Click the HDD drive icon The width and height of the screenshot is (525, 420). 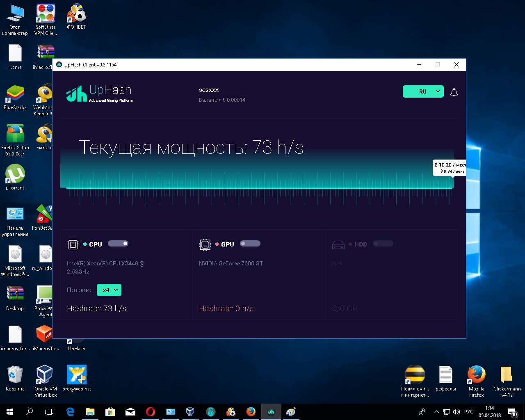tap(338, 245)
